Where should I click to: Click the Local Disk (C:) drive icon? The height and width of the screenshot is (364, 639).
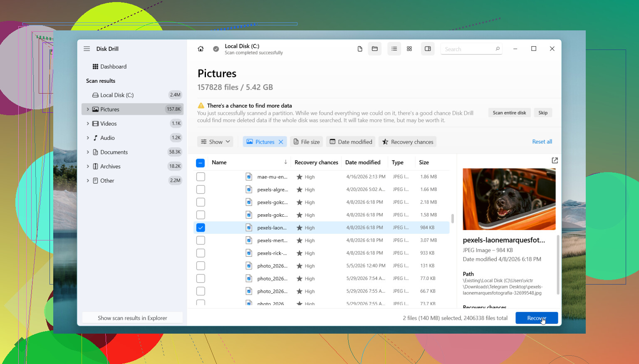click(95, 95)
